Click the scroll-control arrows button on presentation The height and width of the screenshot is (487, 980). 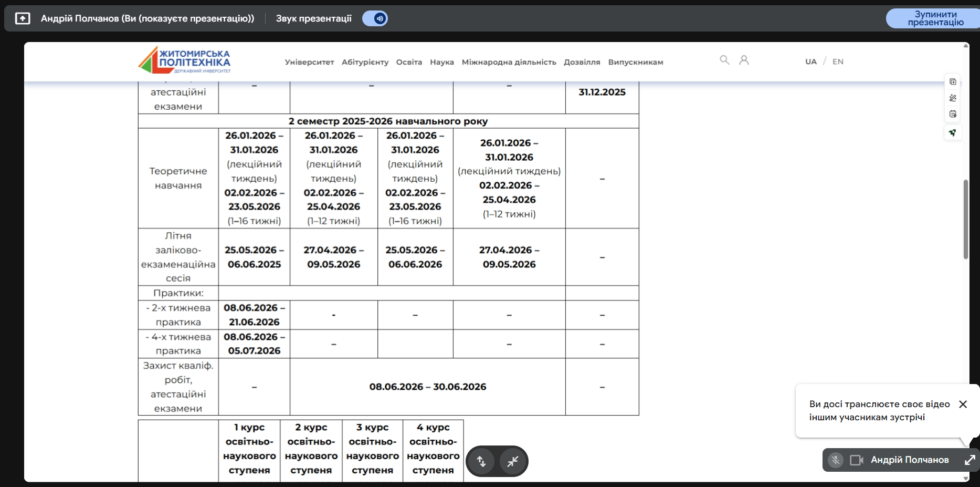(x=481, y=461)
